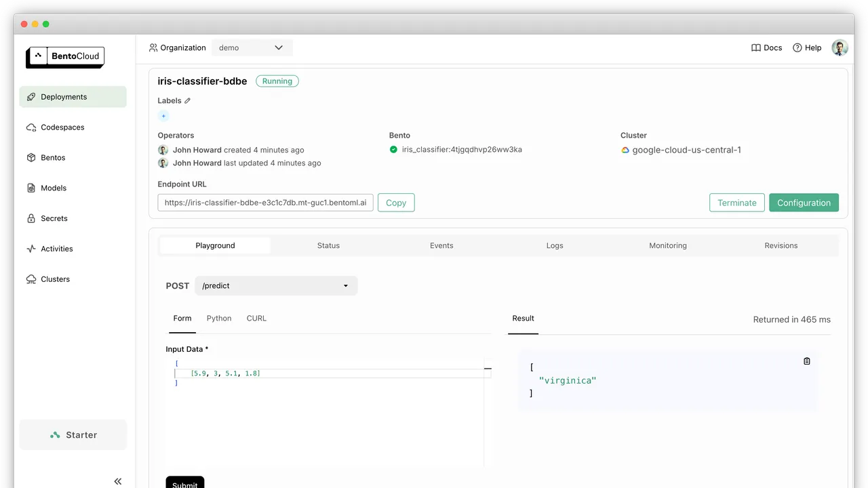The width and height of the screenshot is (868, 488).
Task: Click the BentoCloud logo
Action: click(66, 57)
